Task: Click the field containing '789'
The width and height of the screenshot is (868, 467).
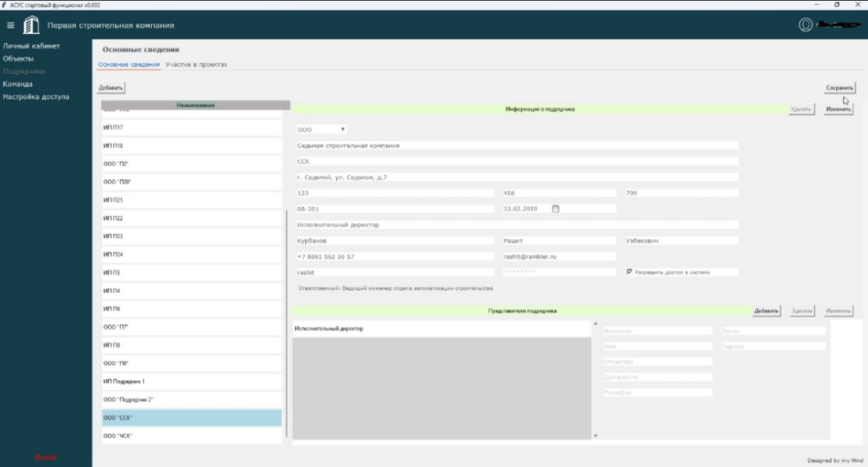Action: click(681, 193)
